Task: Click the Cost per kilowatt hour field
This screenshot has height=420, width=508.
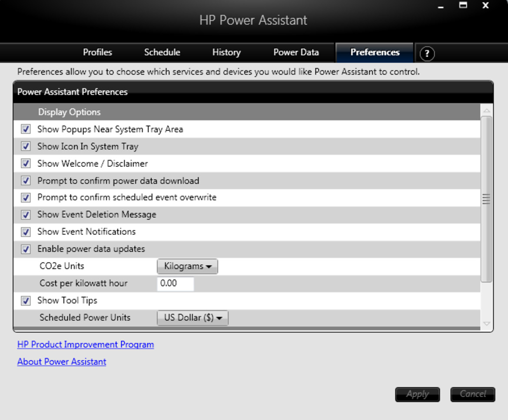Action: pyautogui.click(x=175, y=283)
